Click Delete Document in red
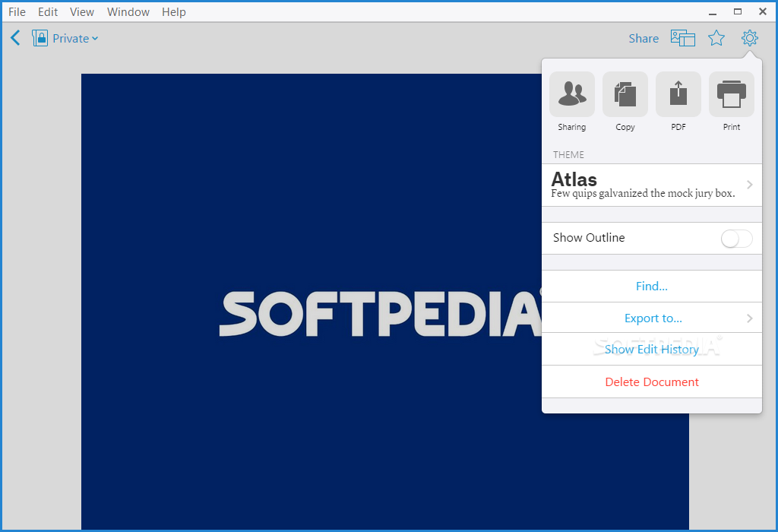The height and width of the screenshot is (532, 778). [651, 382]
